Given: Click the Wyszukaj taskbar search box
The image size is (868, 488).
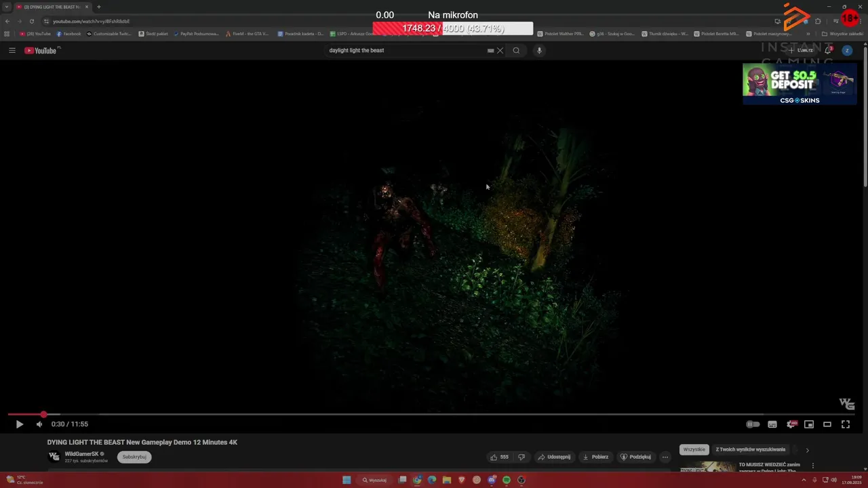Looking at the screenshot, I should 374,480.
